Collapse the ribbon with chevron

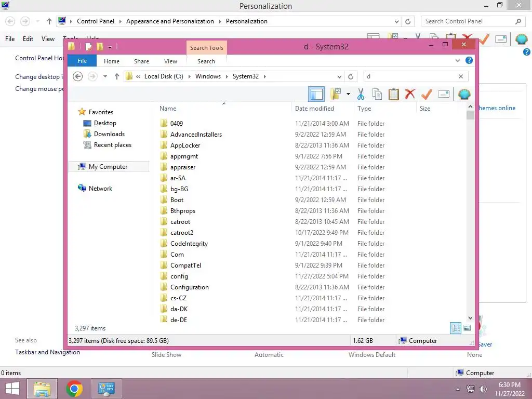(457, 60)
